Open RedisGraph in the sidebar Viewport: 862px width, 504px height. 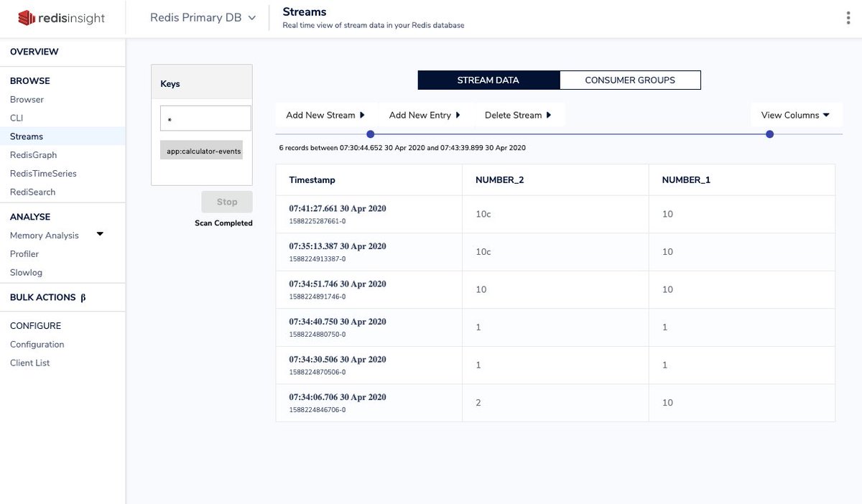33,155
